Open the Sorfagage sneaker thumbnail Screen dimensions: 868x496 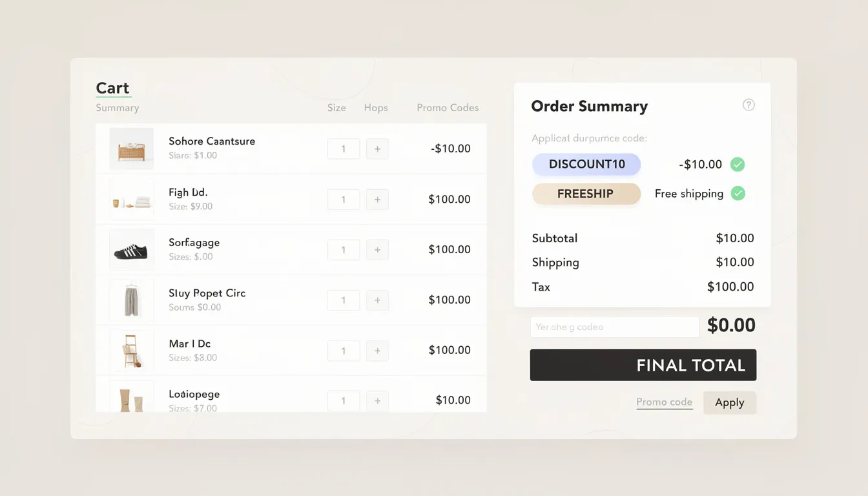click(132, 250)
